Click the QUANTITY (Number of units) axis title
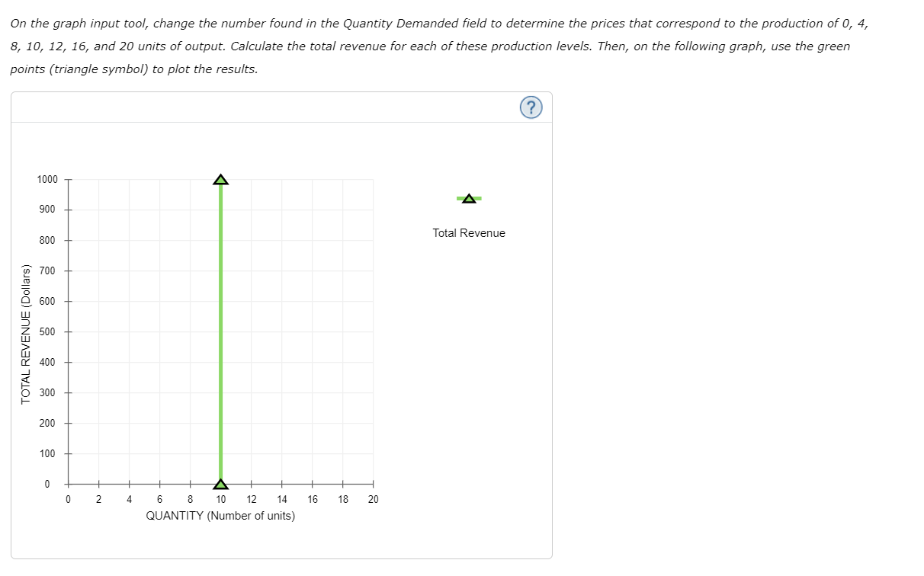The width and height of the screenshot is (924, 576). (220, 516)
